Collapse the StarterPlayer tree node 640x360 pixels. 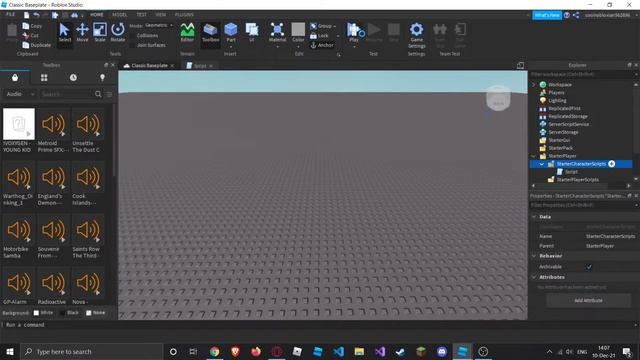point(534,156)
